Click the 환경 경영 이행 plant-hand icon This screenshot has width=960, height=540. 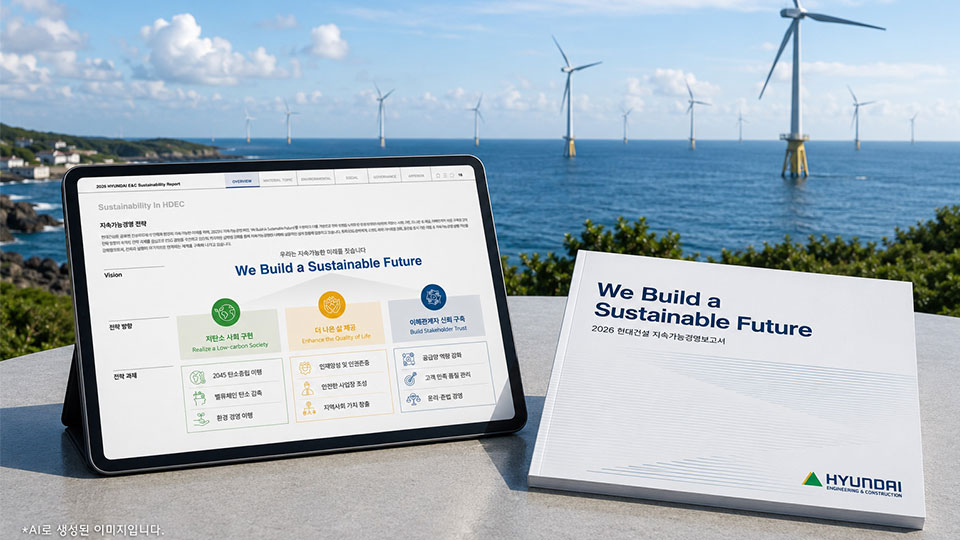point(201,419)
